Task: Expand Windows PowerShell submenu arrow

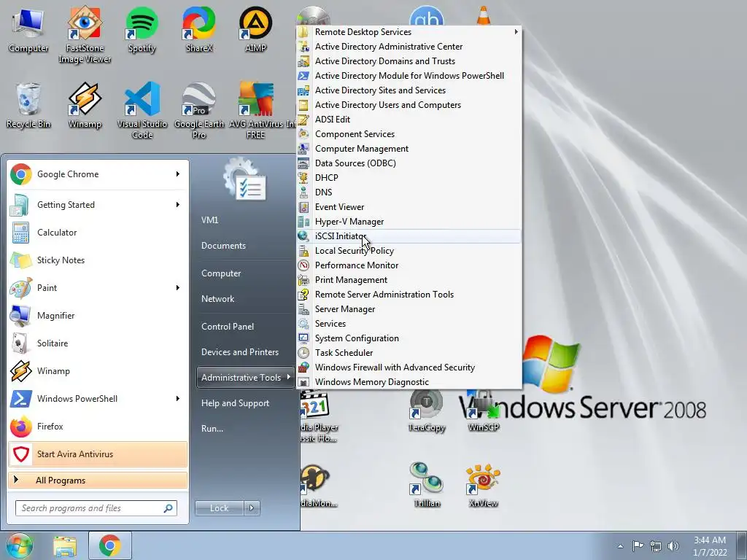Action: pos(178,398)
